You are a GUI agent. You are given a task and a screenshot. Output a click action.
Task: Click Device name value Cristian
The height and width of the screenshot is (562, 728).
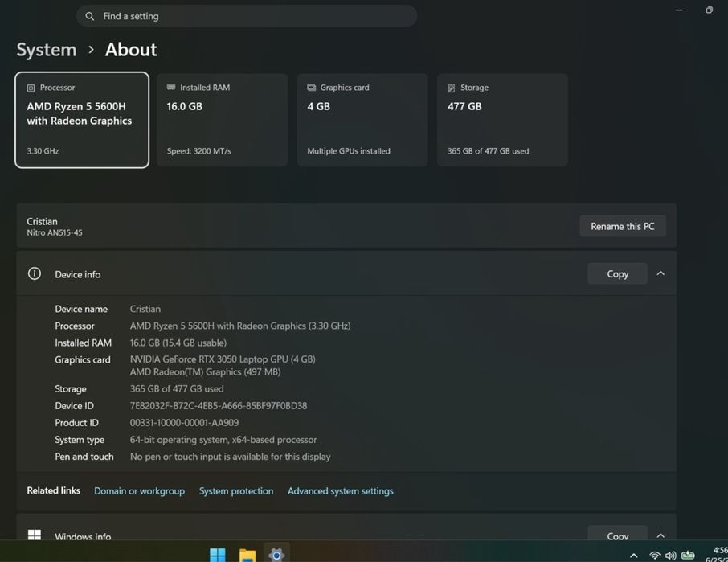pos(145,309)
